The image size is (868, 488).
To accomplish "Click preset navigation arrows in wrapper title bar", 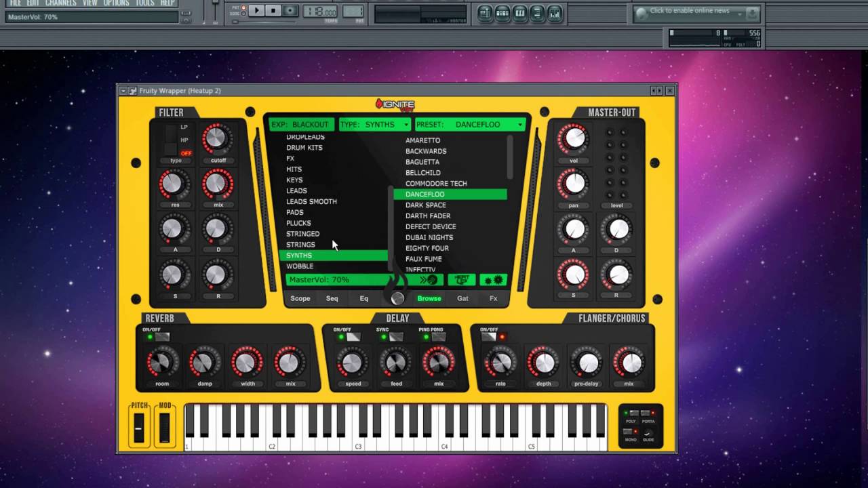I will coord(656,91).
